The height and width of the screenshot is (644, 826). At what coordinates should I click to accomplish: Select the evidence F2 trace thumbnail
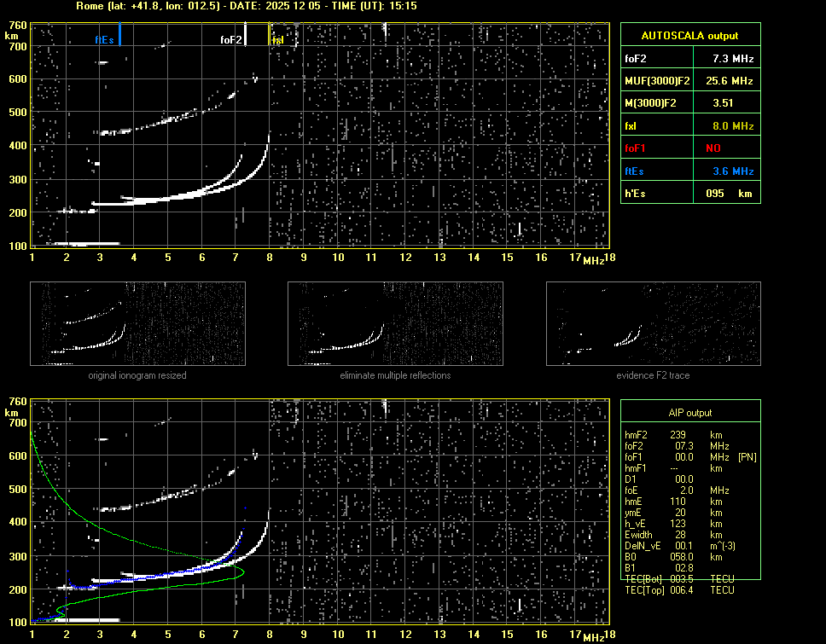653,323
